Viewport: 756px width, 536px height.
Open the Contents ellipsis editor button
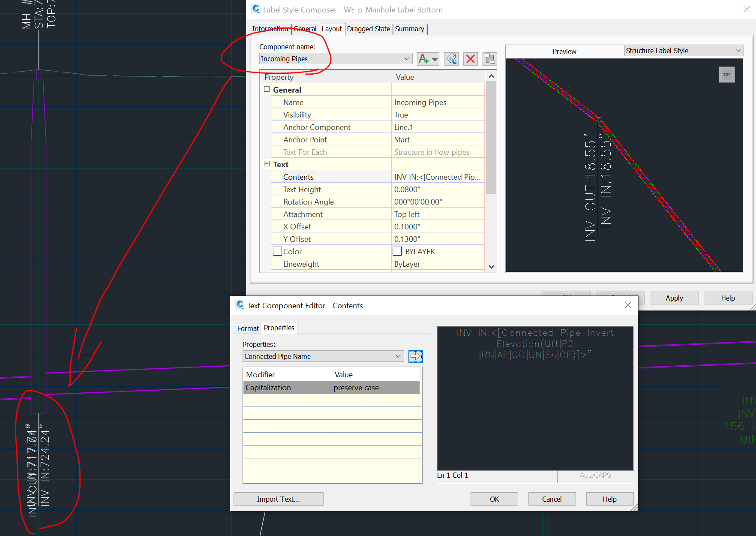click(x=478, y=176)
